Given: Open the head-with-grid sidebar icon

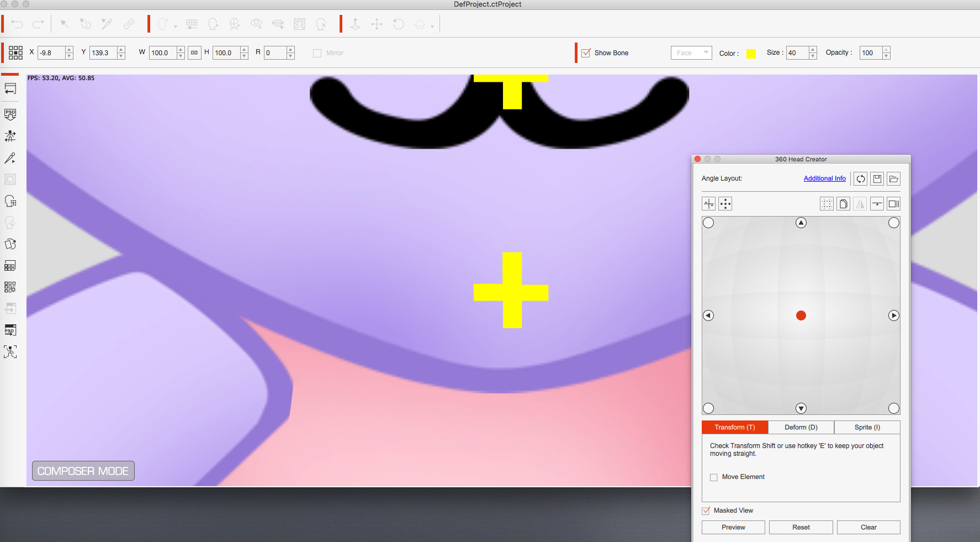Looking at the screenshot, I should click(10, 201).
